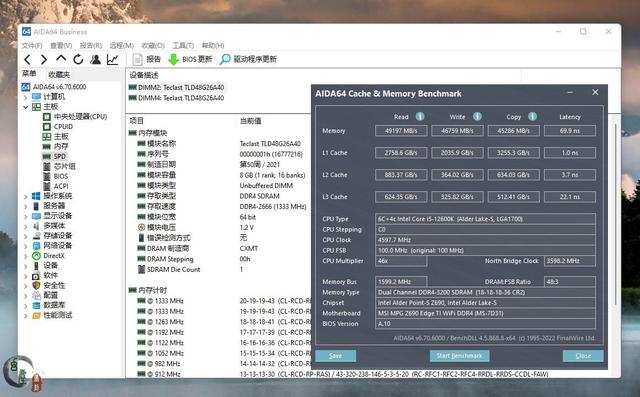
Task: Click Memory Latency value 69.9 ns
Action: [x=569, y=131]
